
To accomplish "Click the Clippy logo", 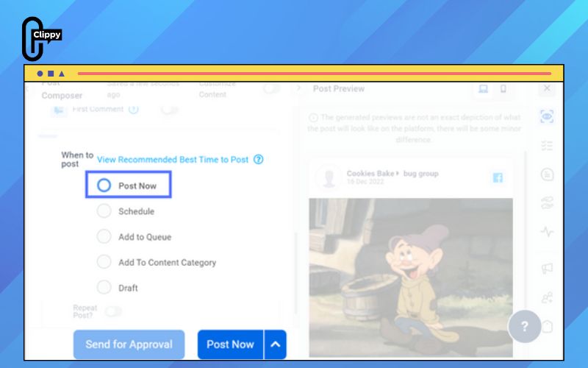I will pyautogui.click(x=41, y=39).
